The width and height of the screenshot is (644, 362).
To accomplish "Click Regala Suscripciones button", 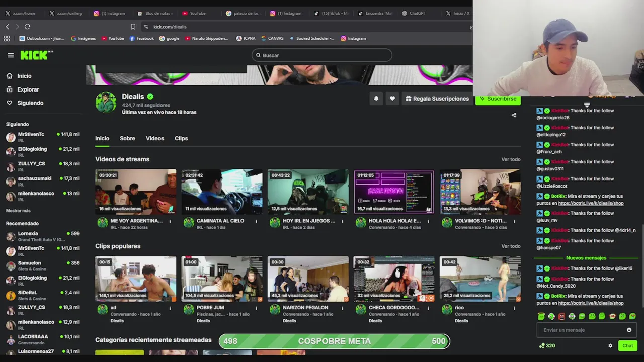I will tap(437, 99).
